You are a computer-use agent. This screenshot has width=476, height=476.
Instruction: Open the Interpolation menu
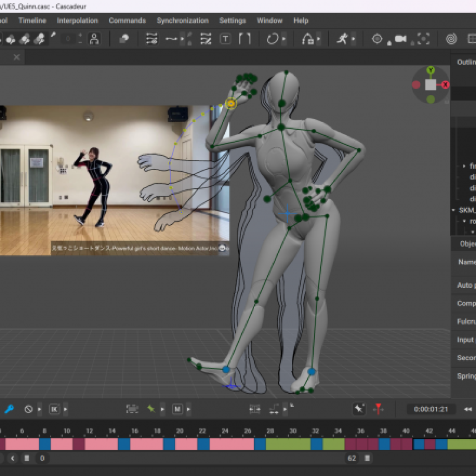point(77,20)
